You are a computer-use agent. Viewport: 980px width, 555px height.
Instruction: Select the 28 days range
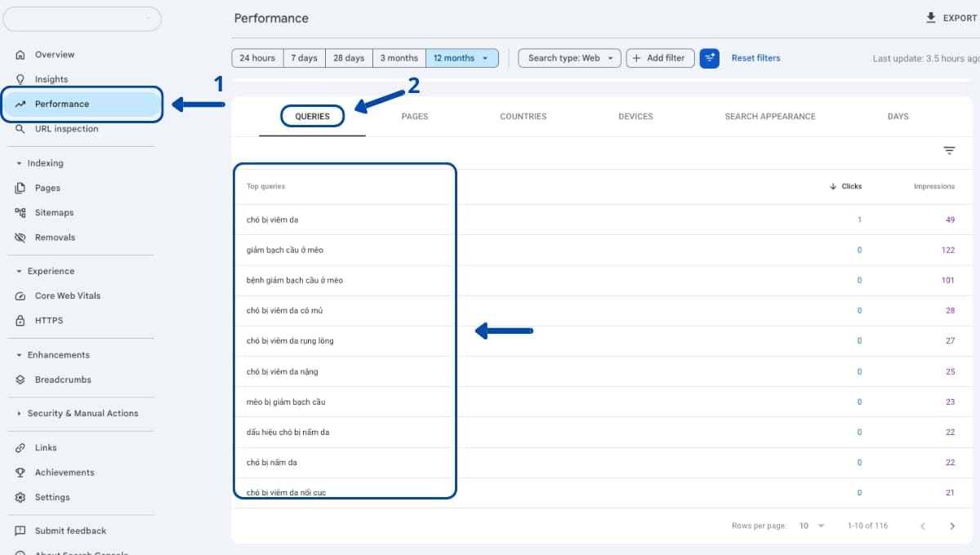point(349,58)
